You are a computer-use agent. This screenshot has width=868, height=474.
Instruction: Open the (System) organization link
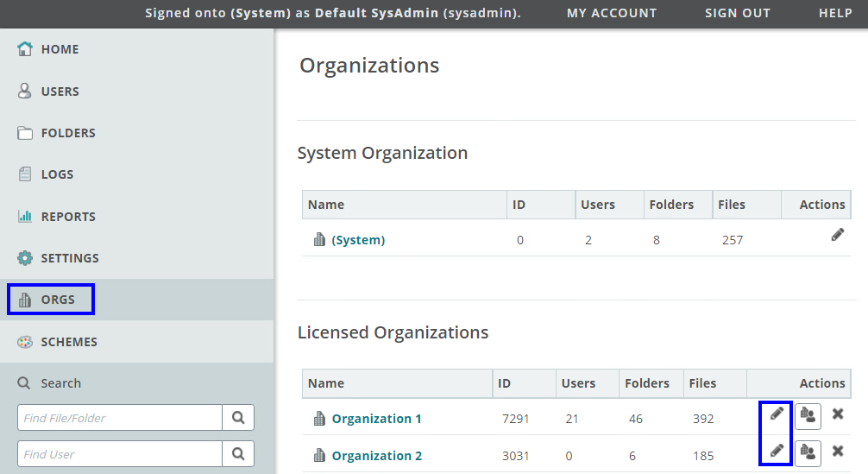tap(358, 240)
